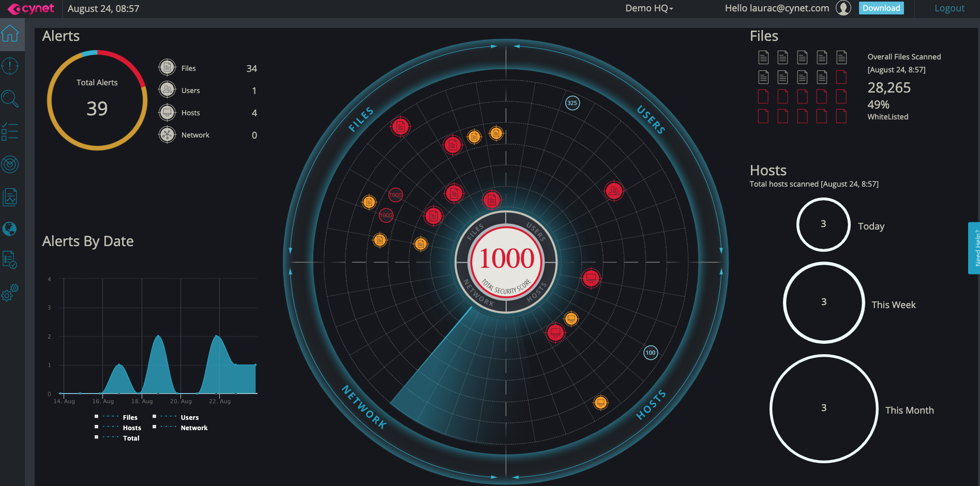Click the outermost orange host alert on radar

(x=600, y=402)
